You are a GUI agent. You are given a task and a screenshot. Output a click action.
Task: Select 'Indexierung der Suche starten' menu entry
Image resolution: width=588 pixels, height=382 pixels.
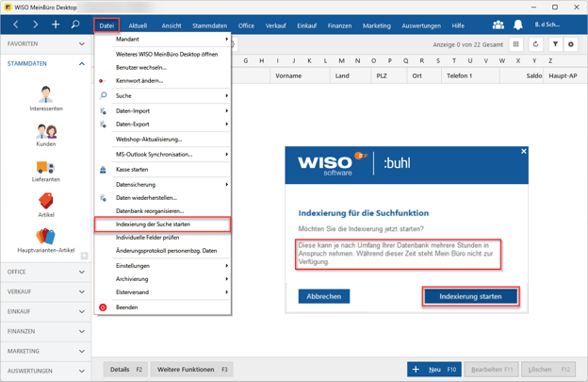[x=161, y=224]
